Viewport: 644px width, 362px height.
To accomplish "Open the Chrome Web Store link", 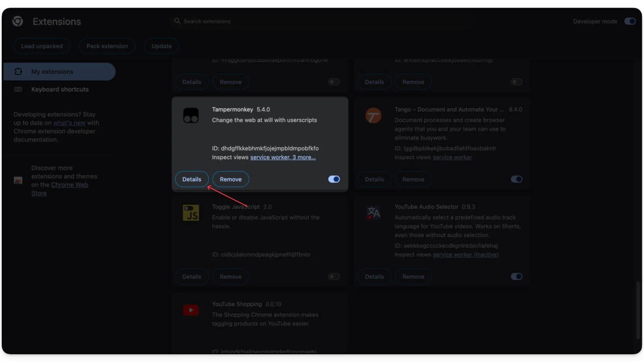I will click(x=69, y=184).
